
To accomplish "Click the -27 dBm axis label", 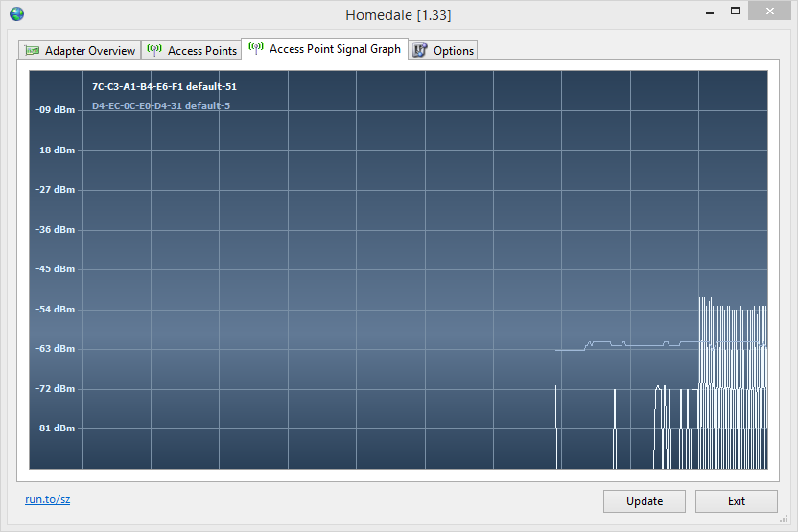I will coord(55,189).
